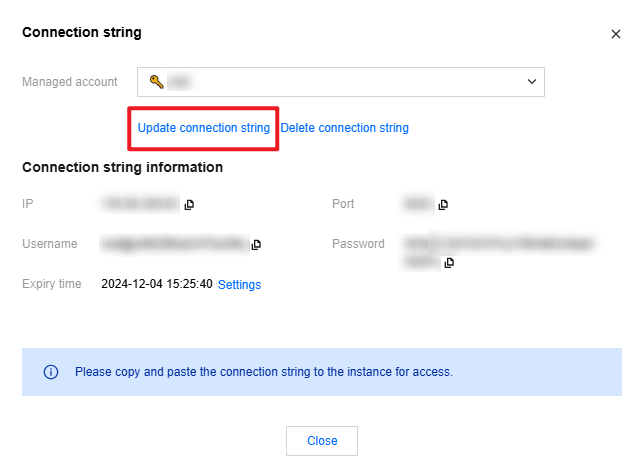639x473 pixels.
Task: Click the copy and paste notice text
Action: click(x=264, y=371)
